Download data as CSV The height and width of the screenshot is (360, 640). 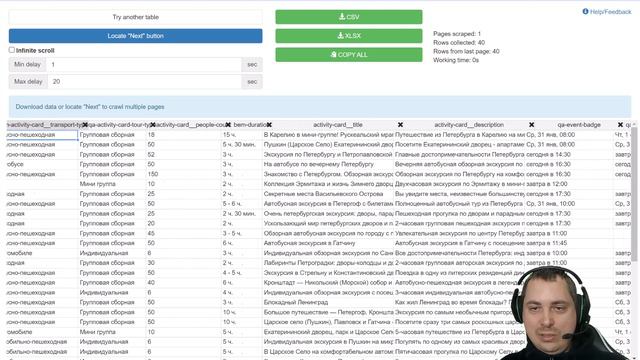[x=349, y=17]
